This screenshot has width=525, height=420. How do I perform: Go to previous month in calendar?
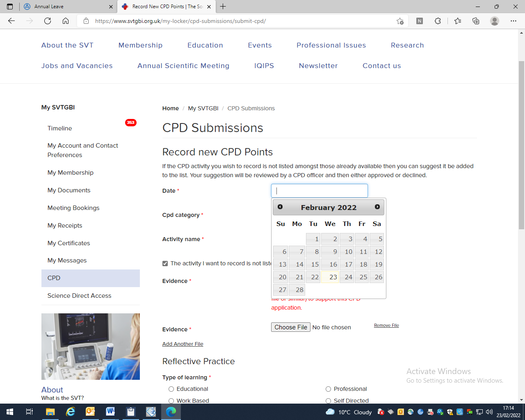coord(280,207)
